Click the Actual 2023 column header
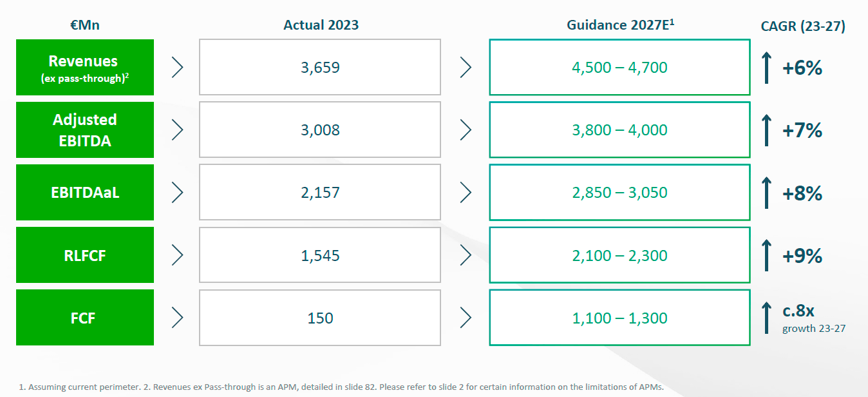 pos(321,25)
